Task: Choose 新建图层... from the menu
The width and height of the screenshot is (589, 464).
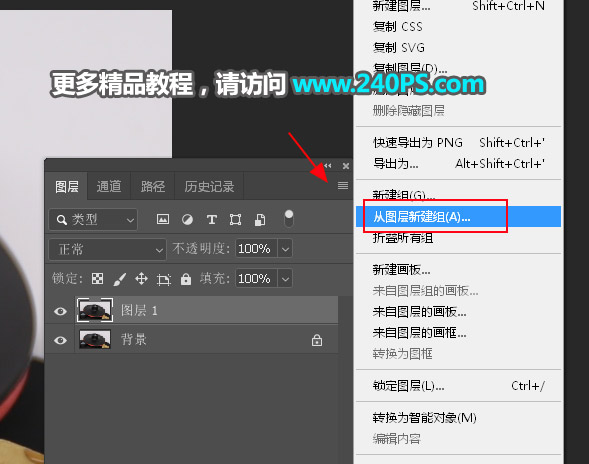Action: tap(458, 6)
